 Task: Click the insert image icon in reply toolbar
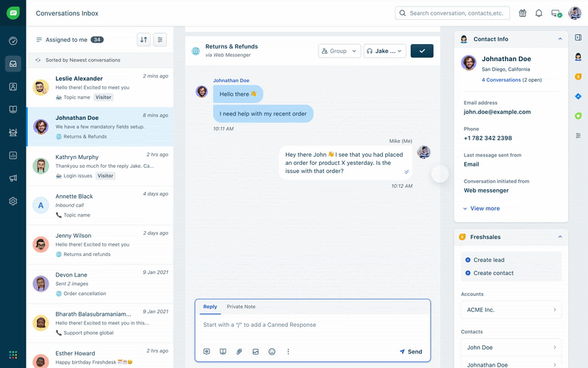(x=255, y=352)
